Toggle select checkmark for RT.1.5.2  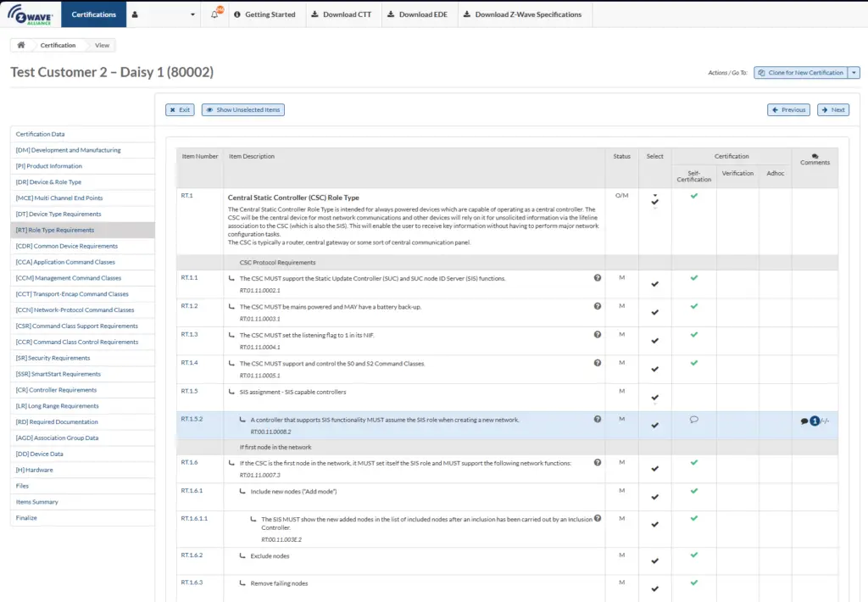tap(655, 426)
